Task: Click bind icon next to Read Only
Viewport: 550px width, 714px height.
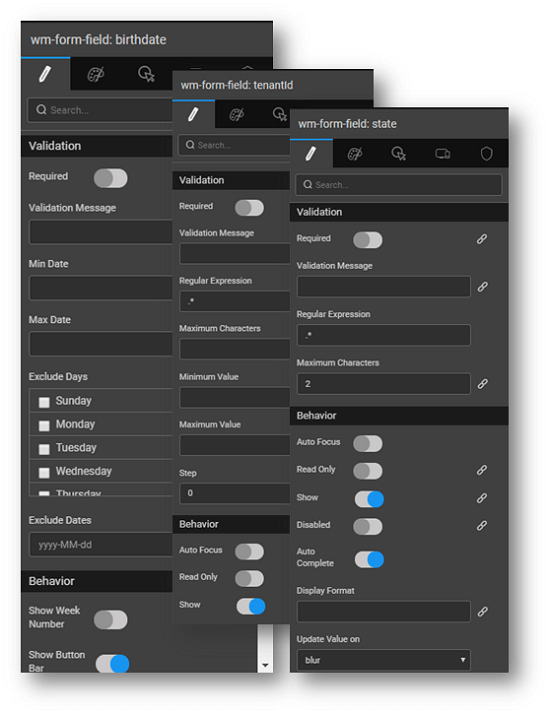Action: (482, 470)
